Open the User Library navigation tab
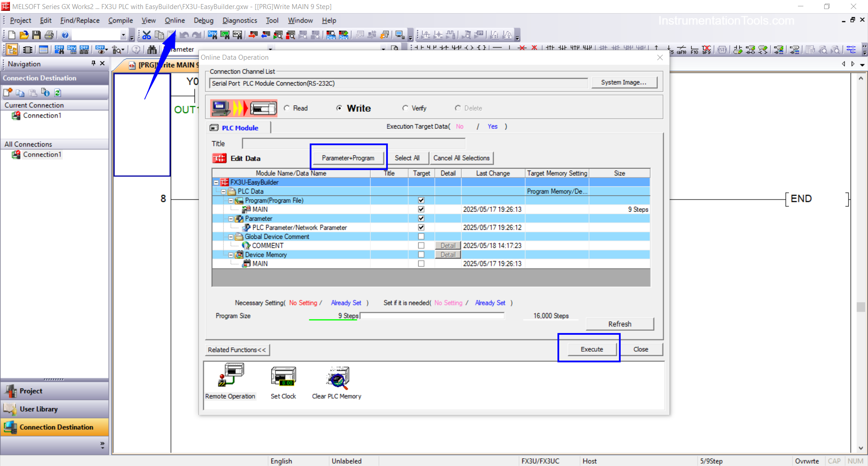Viewport: 868px width, 466px height. point(54,409)
